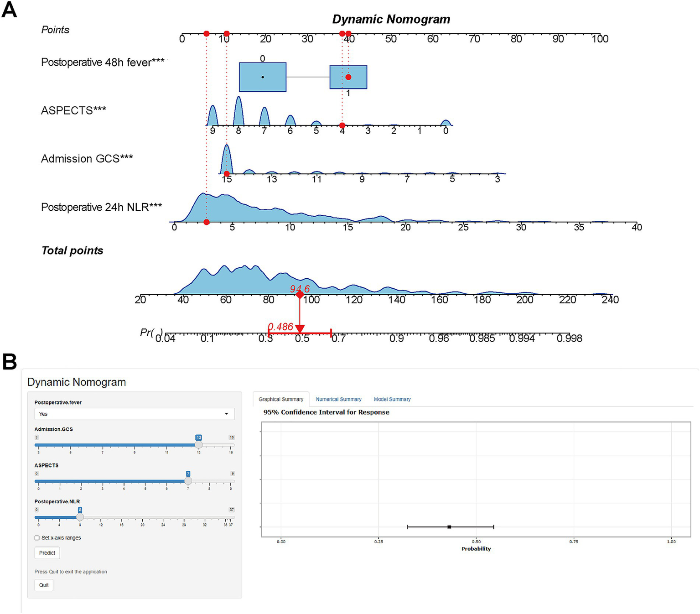Click the Quit button

pyautogui.click(x=44, y=585)
